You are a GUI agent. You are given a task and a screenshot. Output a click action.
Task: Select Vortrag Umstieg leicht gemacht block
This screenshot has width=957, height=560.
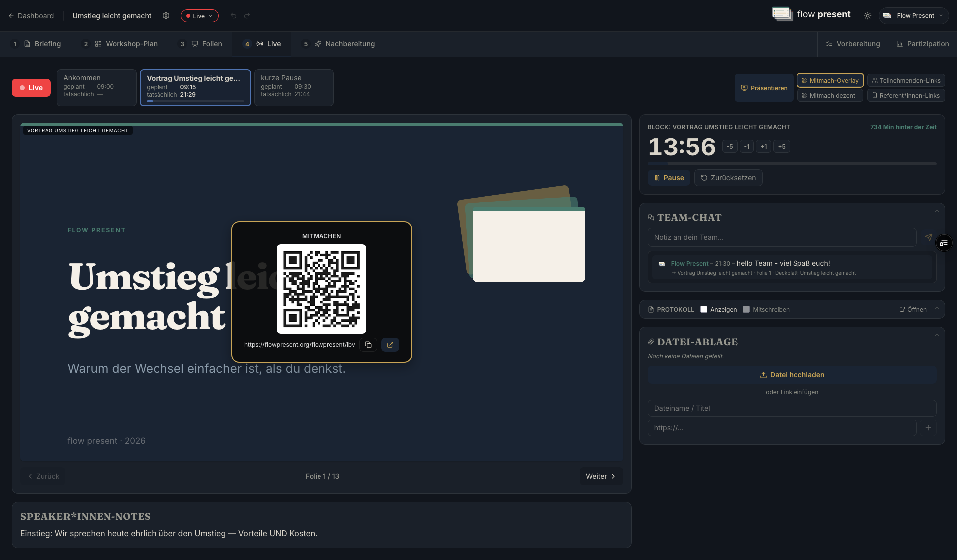[195, 88]
